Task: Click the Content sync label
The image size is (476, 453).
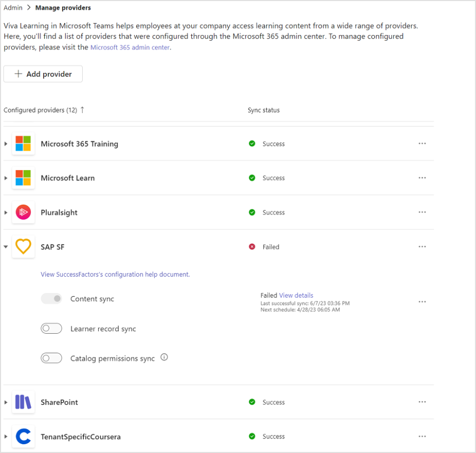Action: coord(93,299)
